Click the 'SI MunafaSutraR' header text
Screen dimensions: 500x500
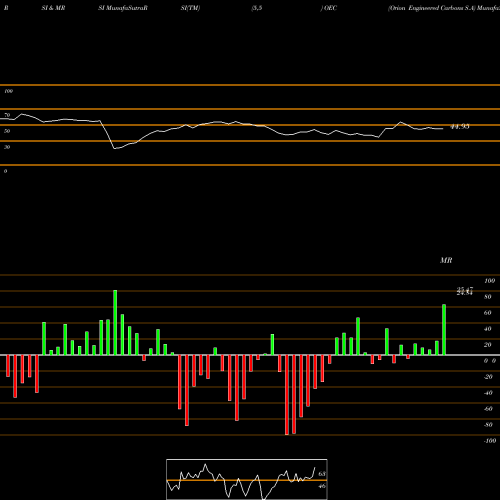pos(123,8)
